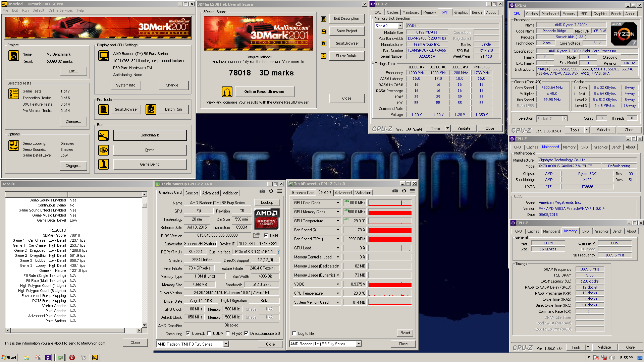Open GPU Temperature sensor dropdown
644x362 pixels.
[338, 221]
